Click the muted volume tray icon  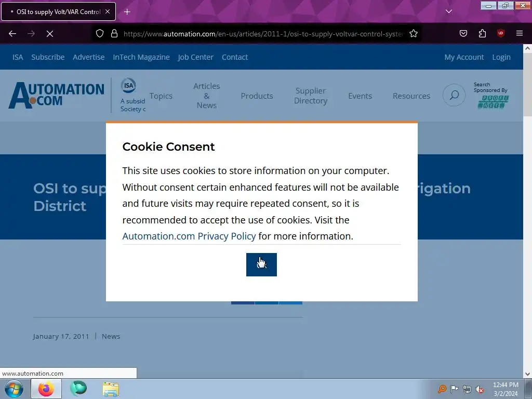[480, 389]
